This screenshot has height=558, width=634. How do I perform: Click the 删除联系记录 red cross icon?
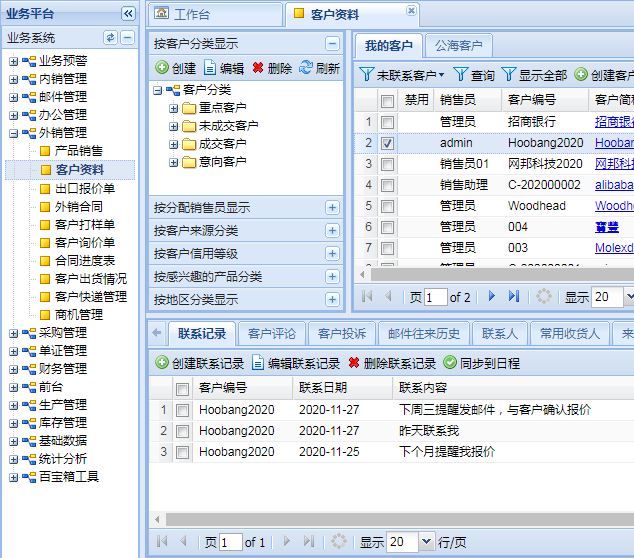[354, 363]
